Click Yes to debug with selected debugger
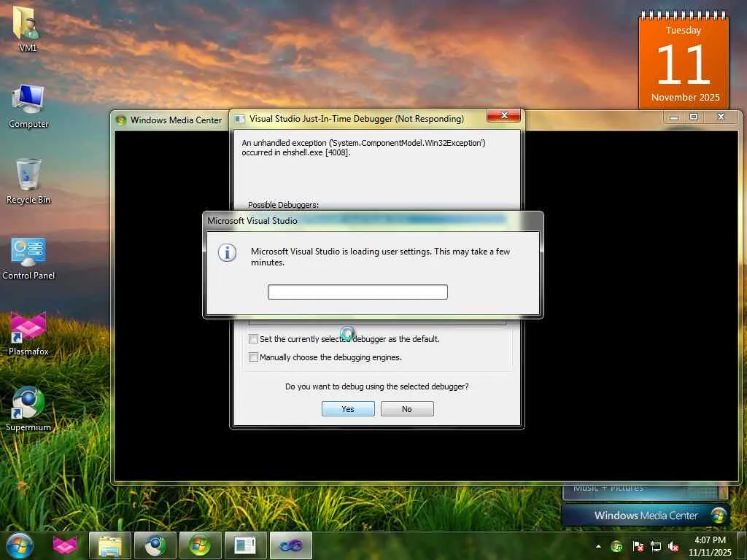Viewport: 747px width, 560px height. tap(348, 408)
